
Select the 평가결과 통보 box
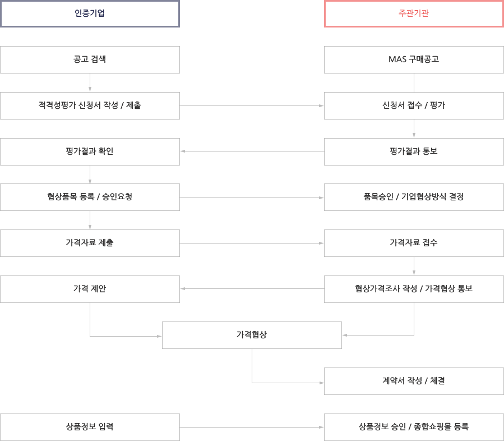coord(414,152)
